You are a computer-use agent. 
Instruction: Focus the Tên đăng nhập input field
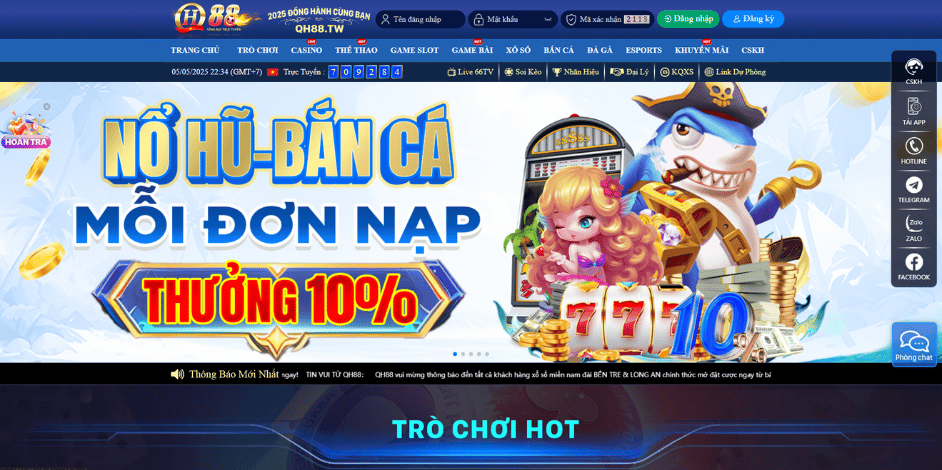(x=421, y=19)
